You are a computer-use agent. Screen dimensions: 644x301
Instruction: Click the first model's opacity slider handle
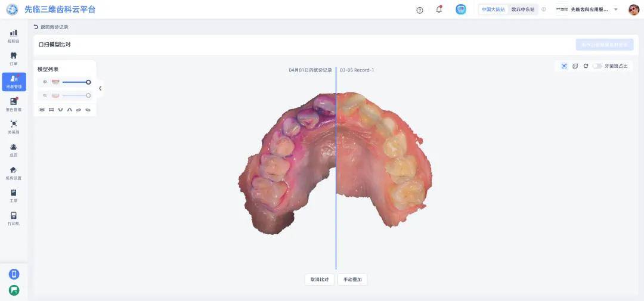(x=88, y=82)
